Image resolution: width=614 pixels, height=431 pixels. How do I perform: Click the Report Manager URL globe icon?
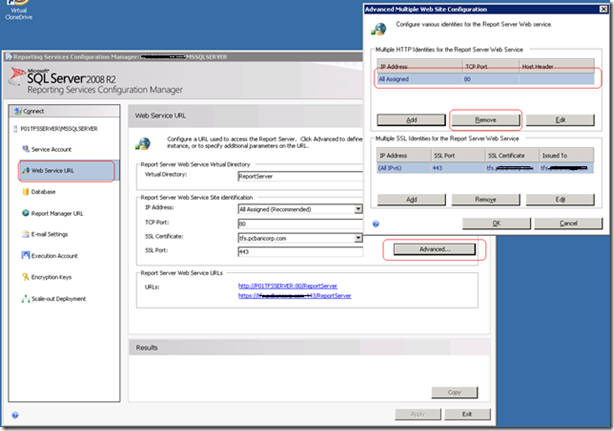pos(25,213)
